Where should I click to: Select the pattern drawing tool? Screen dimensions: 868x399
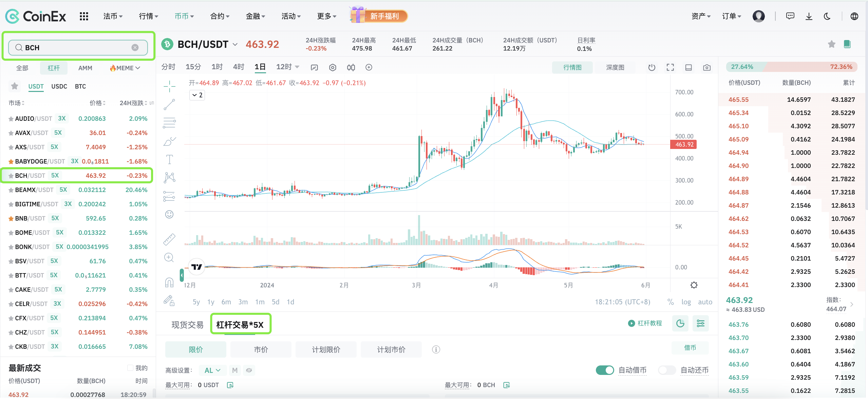(x=169, y=177)
